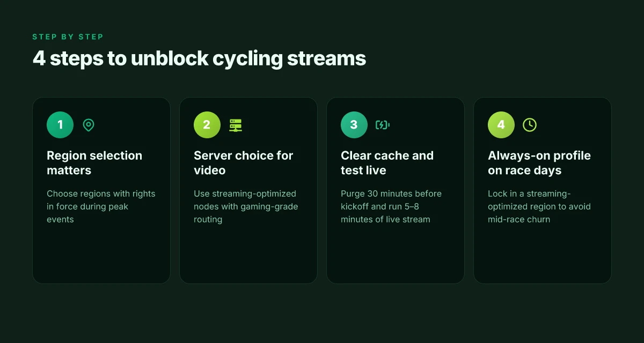Open the 'Clear cache and test live' heading
This screenshot has height=343, width=644.
pyautogui.click(x=387, y=163)
